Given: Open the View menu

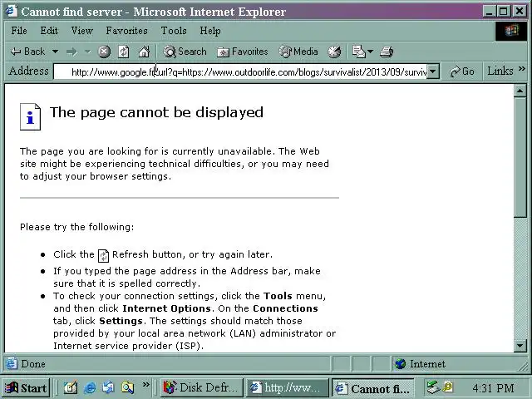Looking at the screenshot, I should [x=81, y=31].
